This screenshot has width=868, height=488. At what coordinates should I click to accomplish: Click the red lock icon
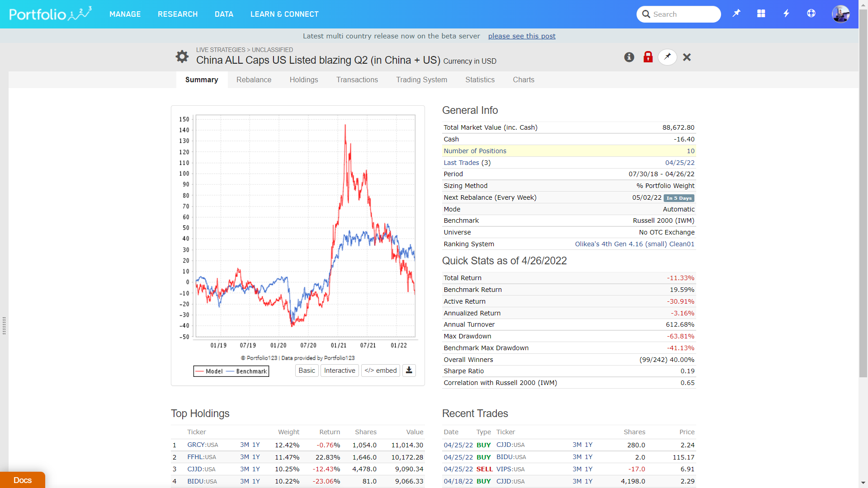[x=648, y=57]
